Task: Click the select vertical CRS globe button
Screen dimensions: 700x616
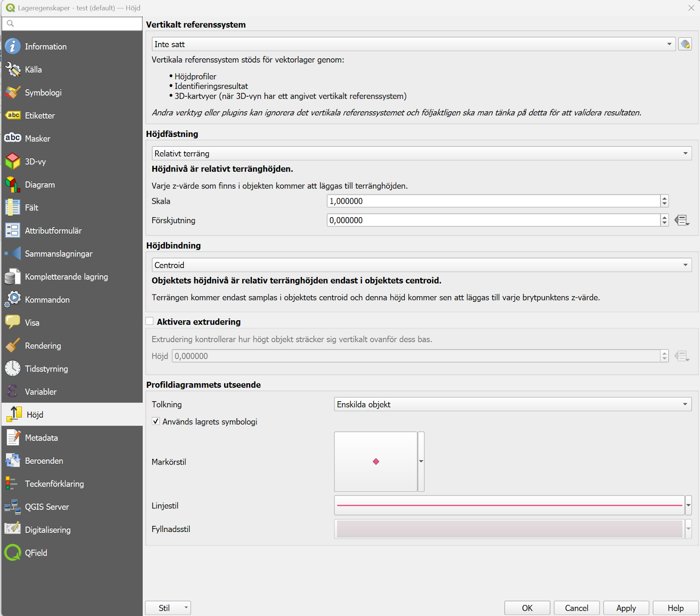Action: point(685,44)
